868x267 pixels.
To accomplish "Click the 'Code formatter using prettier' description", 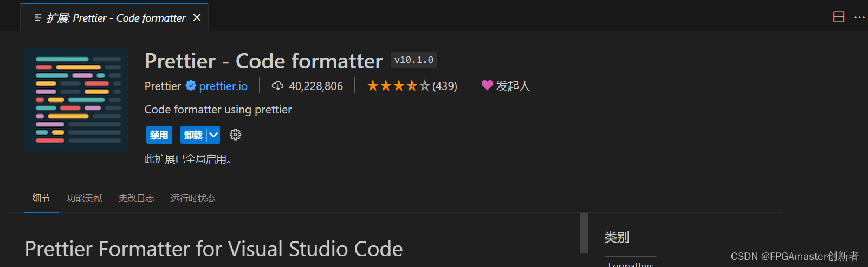I will pyautogui.click(x=218, y=110).
